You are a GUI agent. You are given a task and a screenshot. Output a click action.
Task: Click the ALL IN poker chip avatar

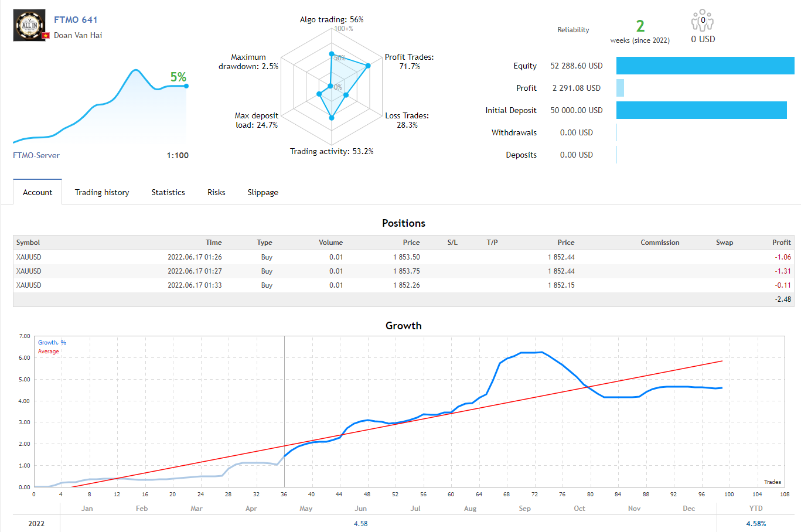[29, 25]
